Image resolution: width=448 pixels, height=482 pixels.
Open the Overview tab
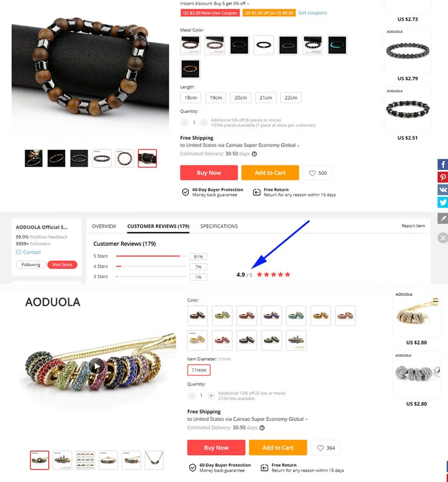104,226
